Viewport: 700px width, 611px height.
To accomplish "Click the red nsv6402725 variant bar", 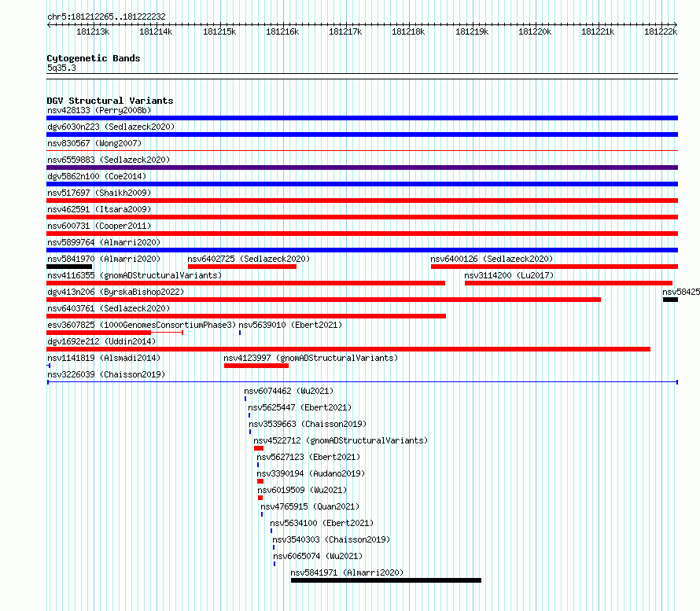I will click(242, 267).
